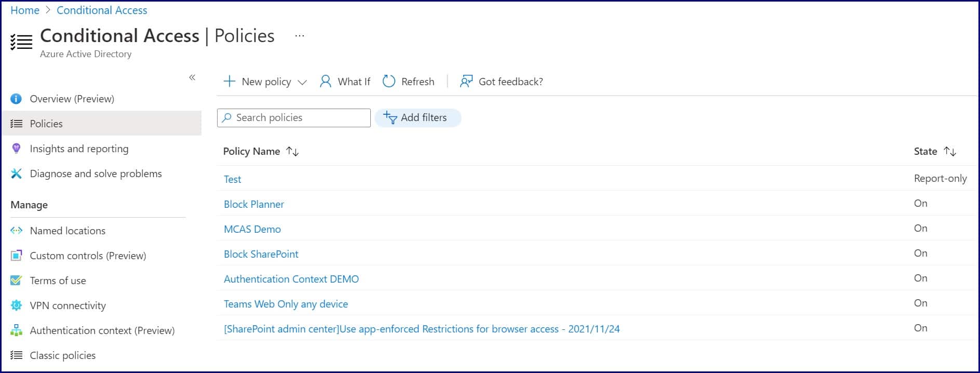The image size is (980, 373).
Task: Click the State column header
Action: [x=925, y=151]
